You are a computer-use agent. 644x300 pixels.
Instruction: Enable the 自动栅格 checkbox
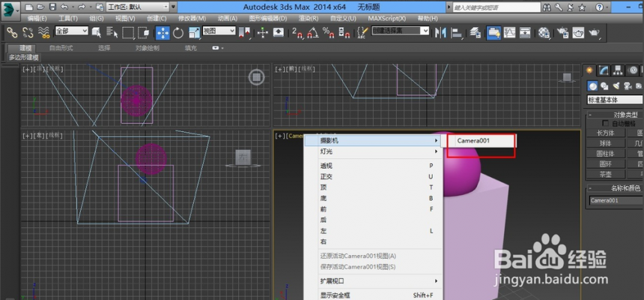click(605, 123)
